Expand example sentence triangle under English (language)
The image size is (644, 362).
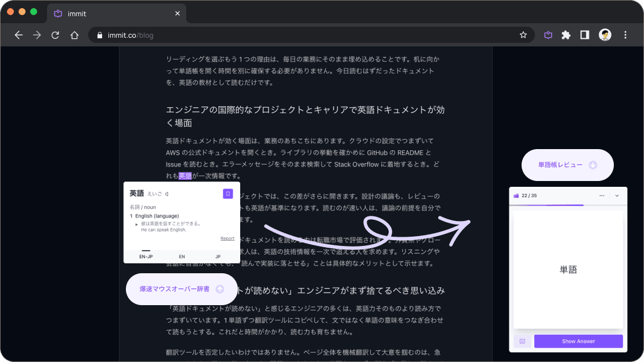(136, 225)
